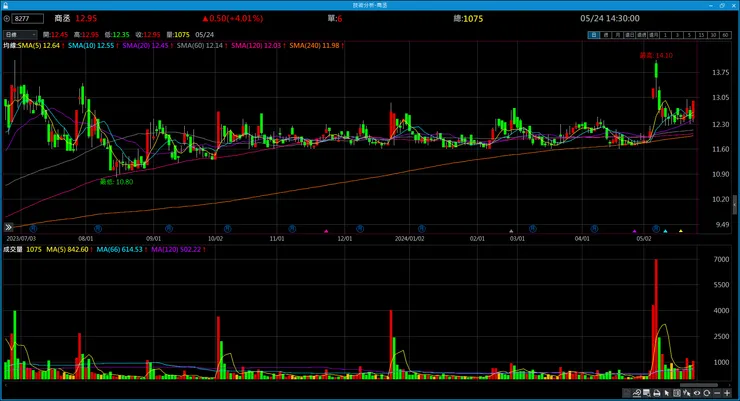The image size is (740, 401).
Task: Click the horizontal scrollbar thumb at bottom right
Action: point(698,385)
